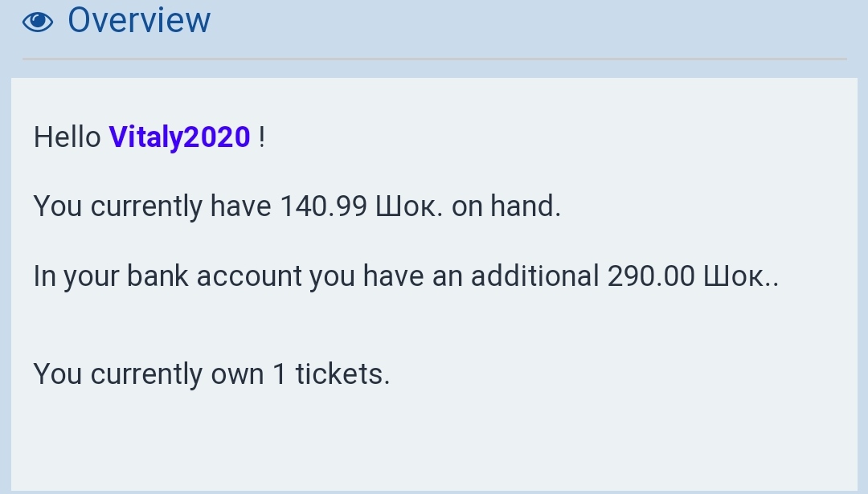
Task: Click the eye icon beside Overview
Action: [38, 22]
